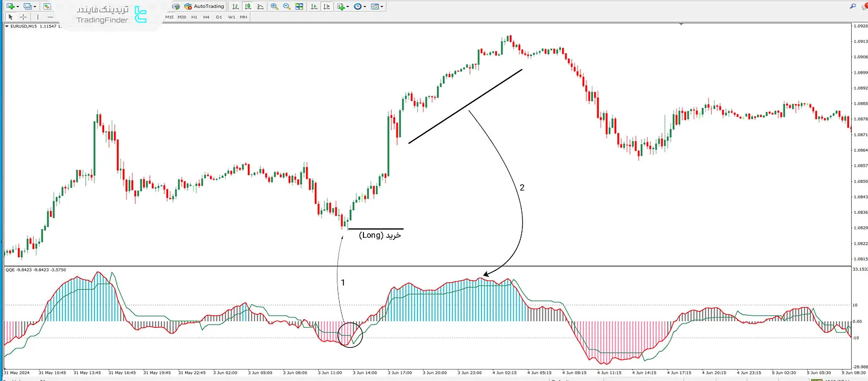The height and width of the screenshot is (381, 868).
Task: Switch chart to bar chart mode
Action: pyautogui.click(x=235, y=7)
